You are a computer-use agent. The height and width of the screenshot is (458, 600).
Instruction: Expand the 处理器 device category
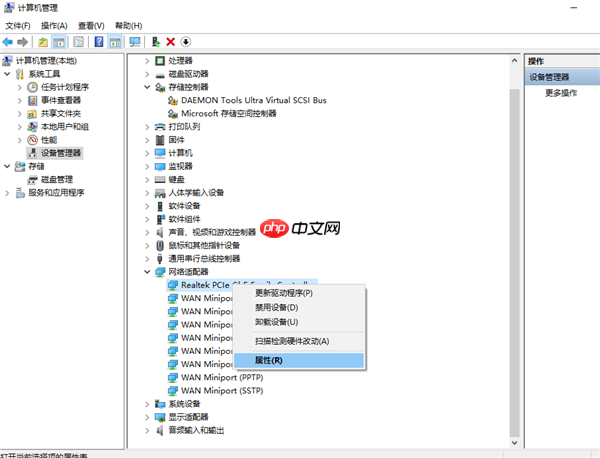click(x=147, y=61)
